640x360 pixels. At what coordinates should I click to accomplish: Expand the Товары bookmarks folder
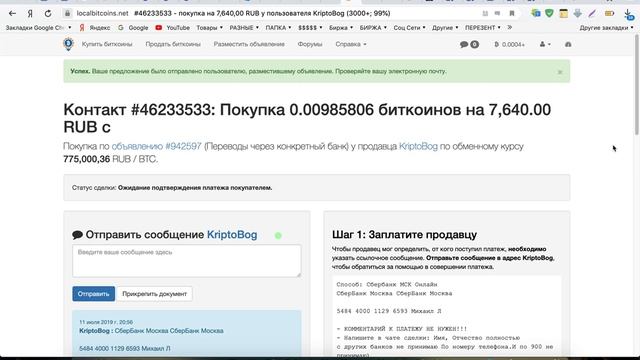click(209, 28)
